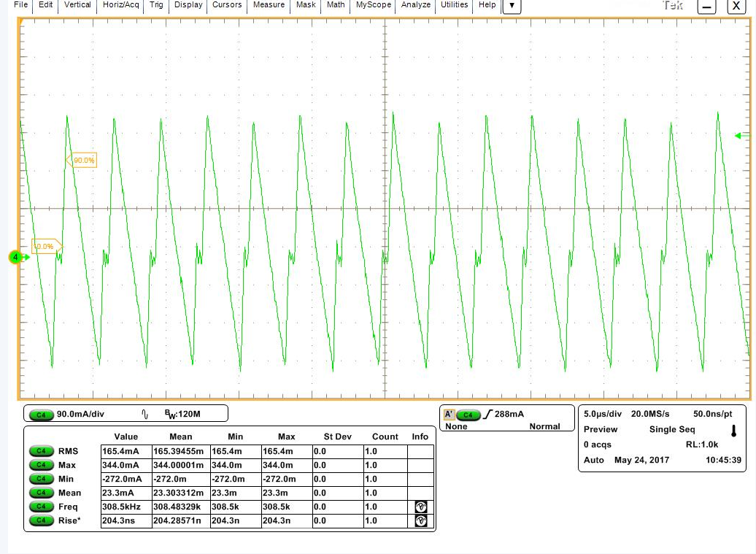
Task: Click the C4 badge next to RMS measurement
Action: tap(41, 451)
